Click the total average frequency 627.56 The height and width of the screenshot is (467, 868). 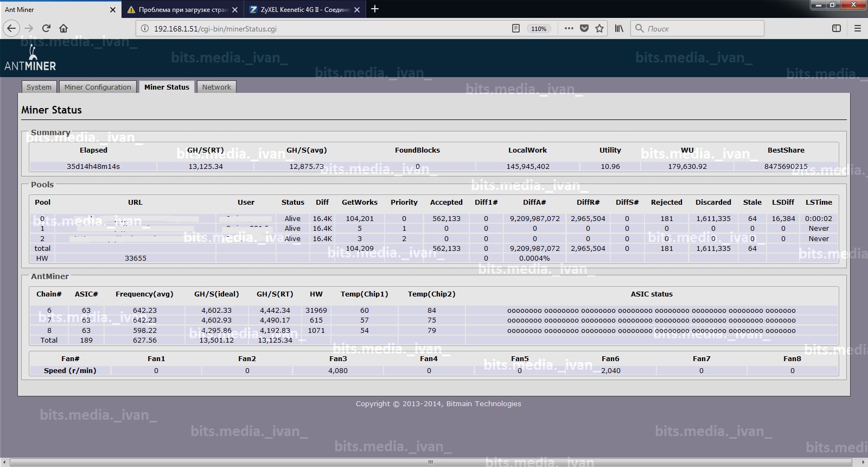(144, 340)
